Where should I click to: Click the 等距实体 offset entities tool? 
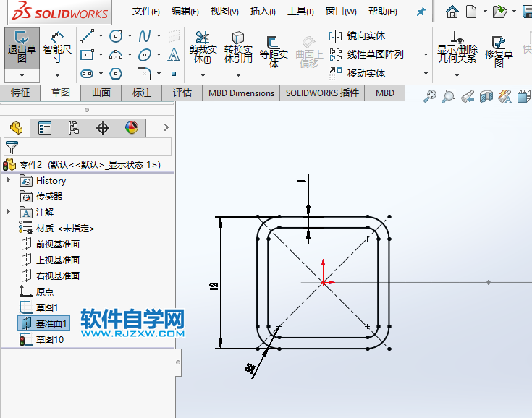274,51
